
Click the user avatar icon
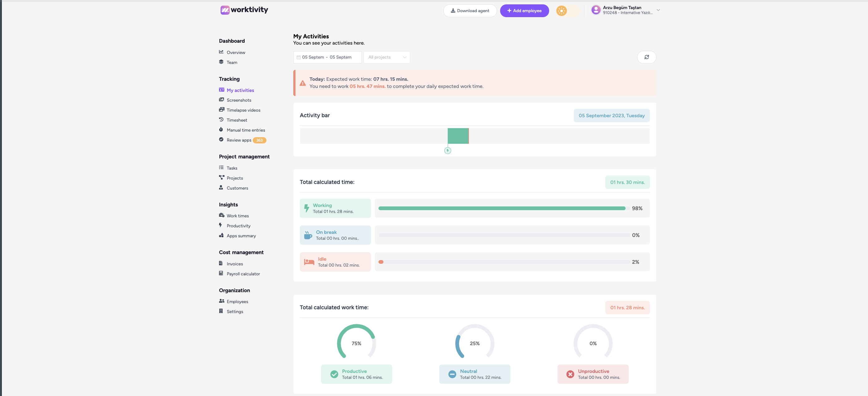596,10
